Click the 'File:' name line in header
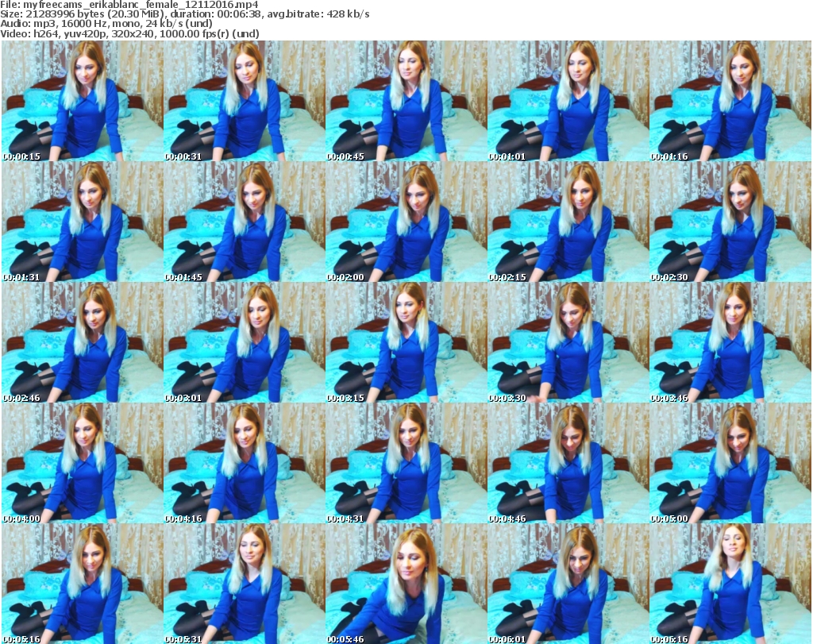The height and width of the screenshot is (644, 813). point(129,5)
